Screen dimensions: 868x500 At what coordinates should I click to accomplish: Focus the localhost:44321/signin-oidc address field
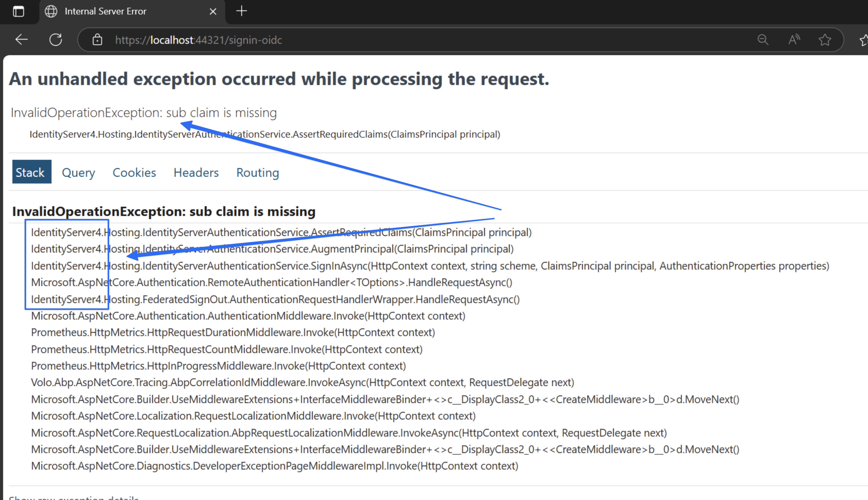(198, 40)
